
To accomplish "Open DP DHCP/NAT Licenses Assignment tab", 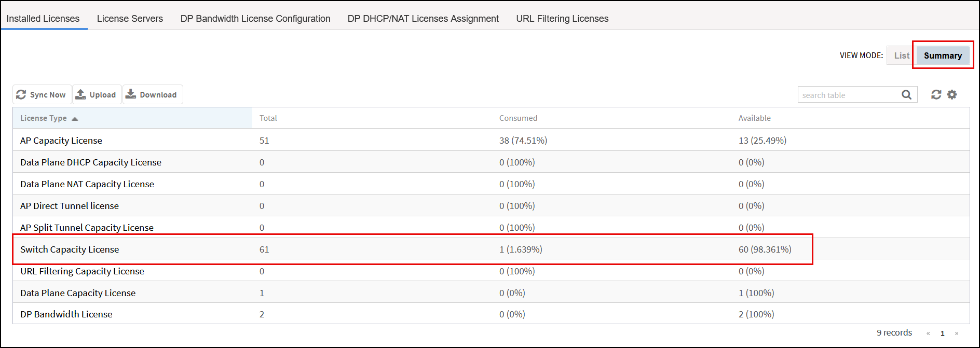I will [x=423, y=19].
